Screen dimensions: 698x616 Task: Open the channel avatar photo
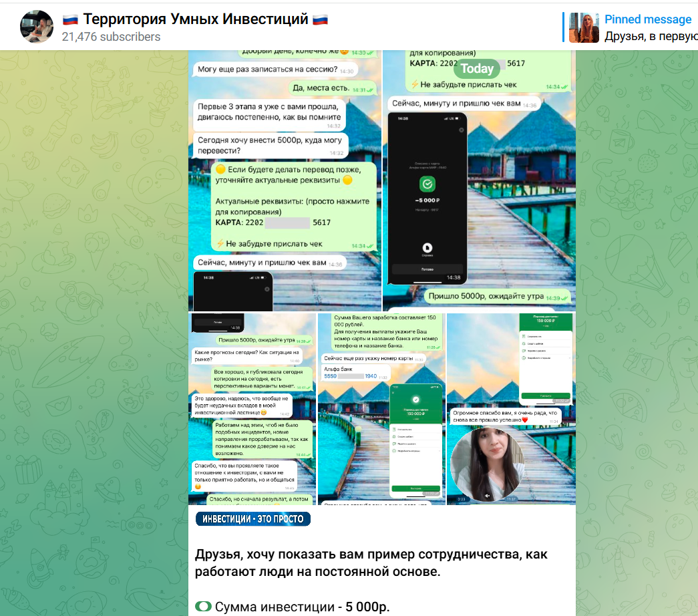[37, 27]
